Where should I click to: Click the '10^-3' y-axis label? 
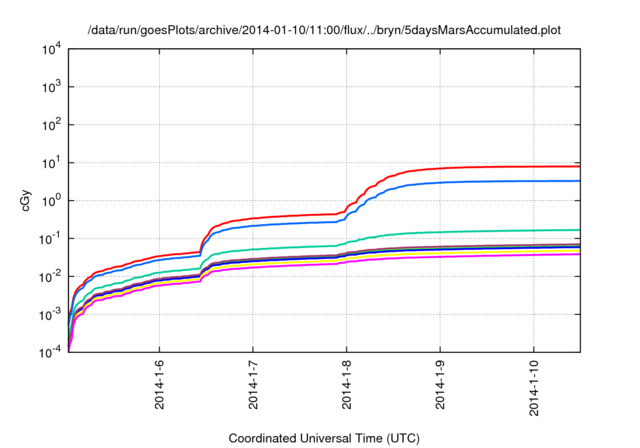coord(51,314)
